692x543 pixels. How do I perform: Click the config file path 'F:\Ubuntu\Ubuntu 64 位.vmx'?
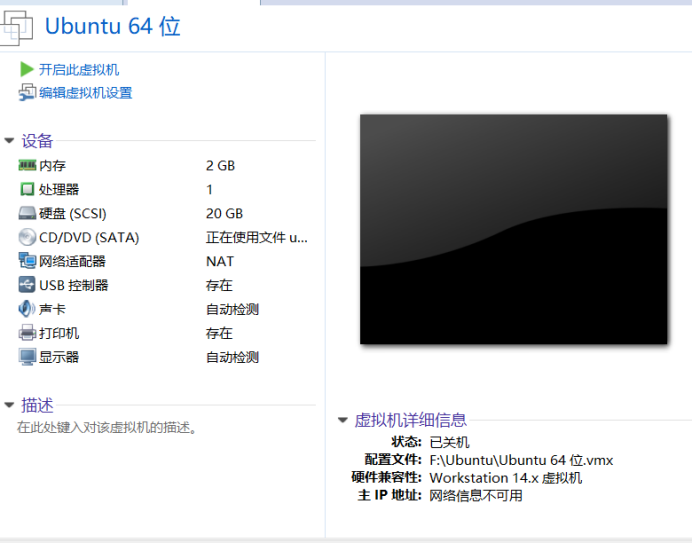[521, 460]
